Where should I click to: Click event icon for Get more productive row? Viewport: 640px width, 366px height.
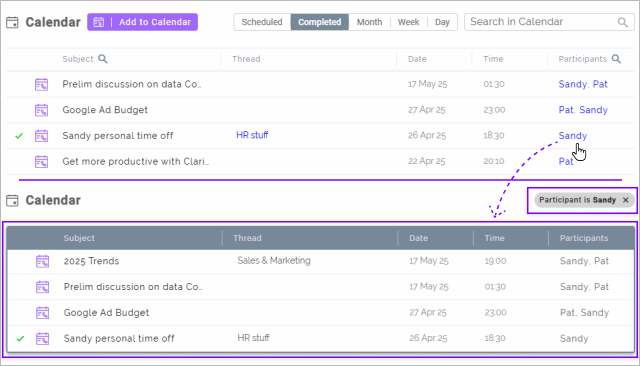tap(41, 162)
